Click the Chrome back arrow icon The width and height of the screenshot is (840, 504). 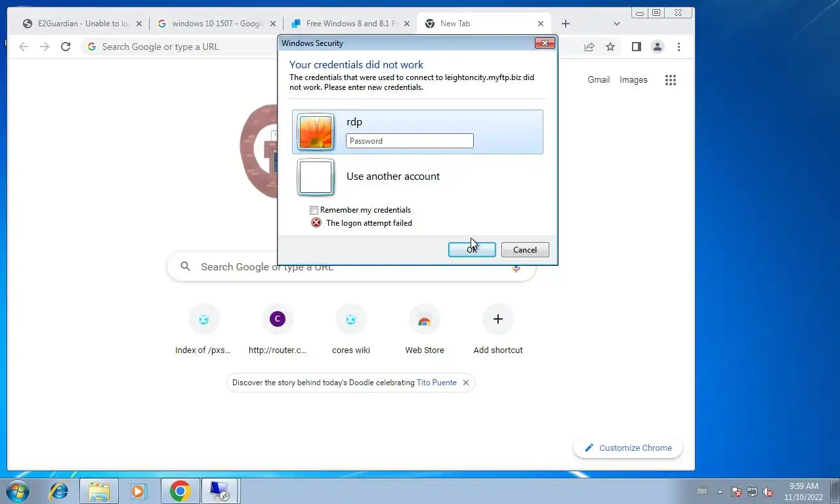click(24, 47)
